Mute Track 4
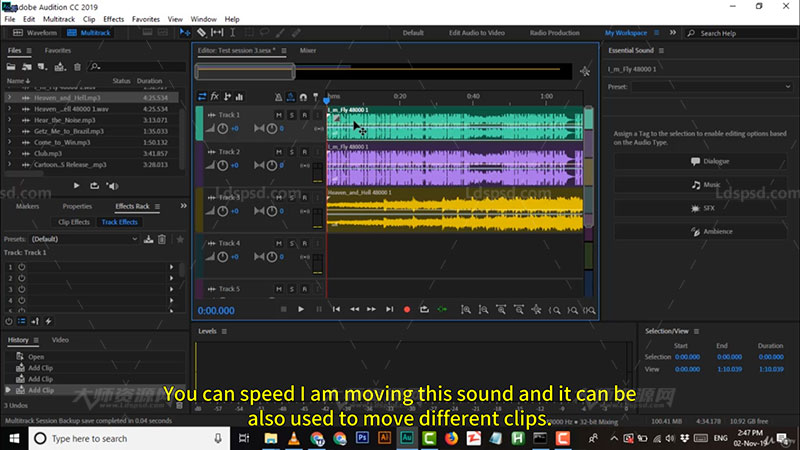Image resolution: width=800 pixels, height=450 pixels. [x=279, y=243]
